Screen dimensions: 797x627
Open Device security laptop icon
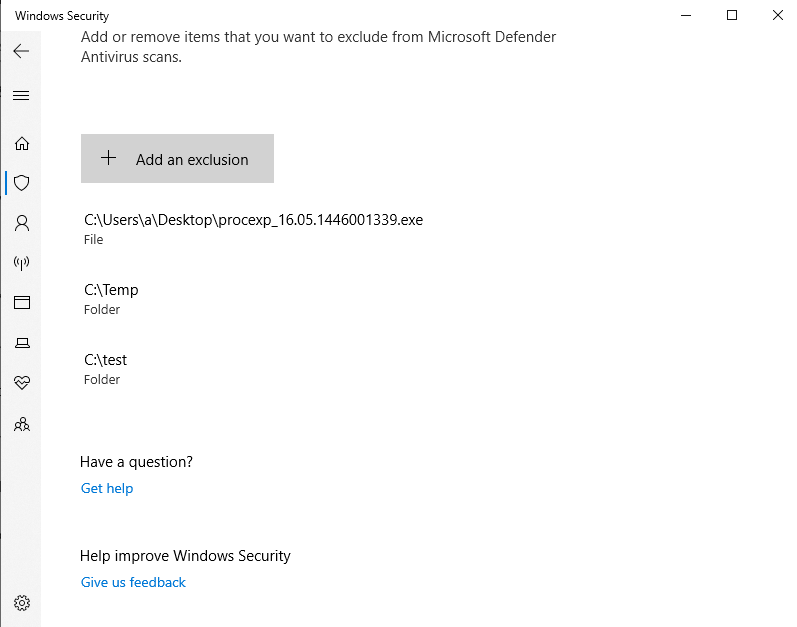pos(21,343)
